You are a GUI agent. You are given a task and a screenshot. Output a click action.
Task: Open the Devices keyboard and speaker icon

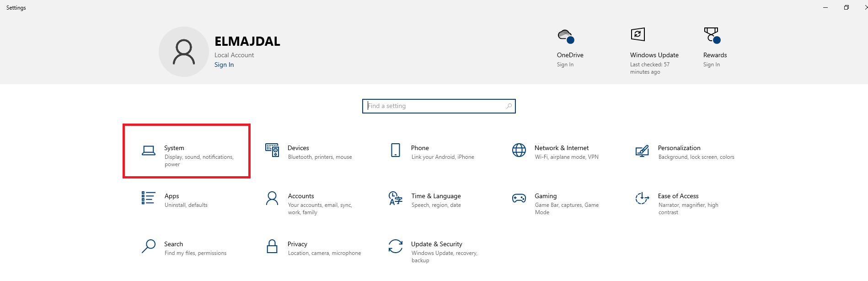coord(272,150)
